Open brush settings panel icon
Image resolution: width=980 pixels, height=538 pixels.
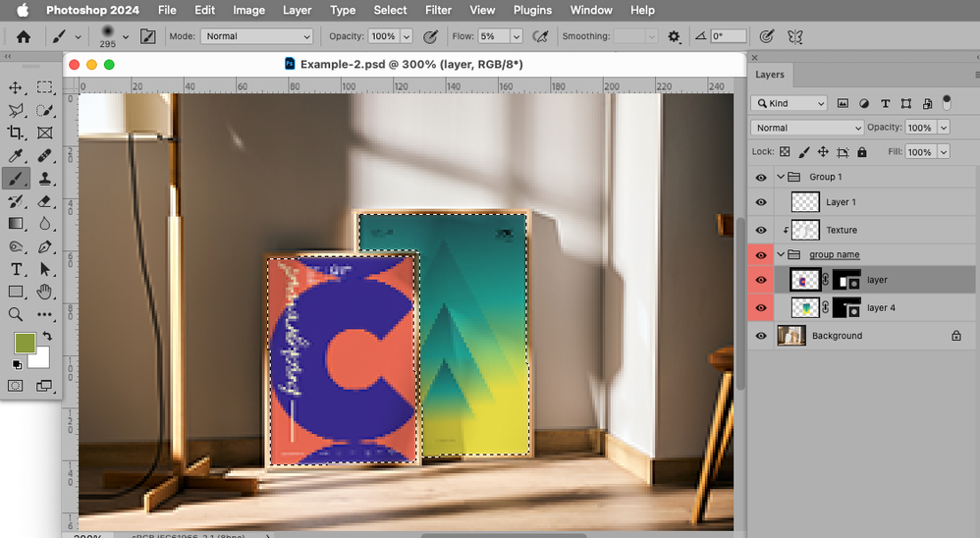(x=148, y=37)
